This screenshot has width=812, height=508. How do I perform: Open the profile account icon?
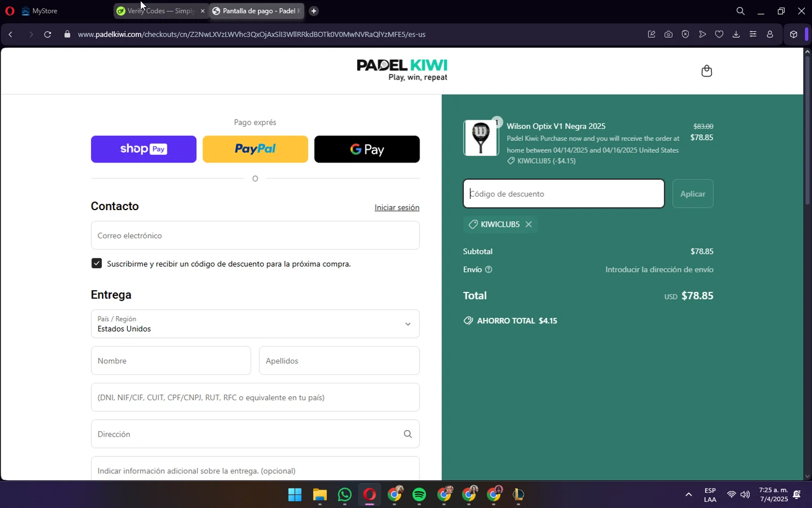pos(770,34)
